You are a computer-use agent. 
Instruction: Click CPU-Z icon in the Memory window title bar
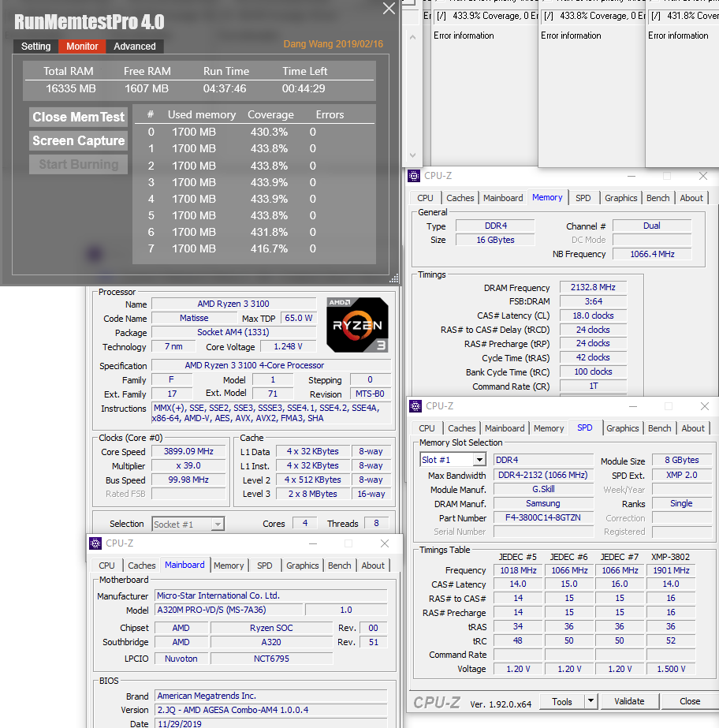(415, 176)
